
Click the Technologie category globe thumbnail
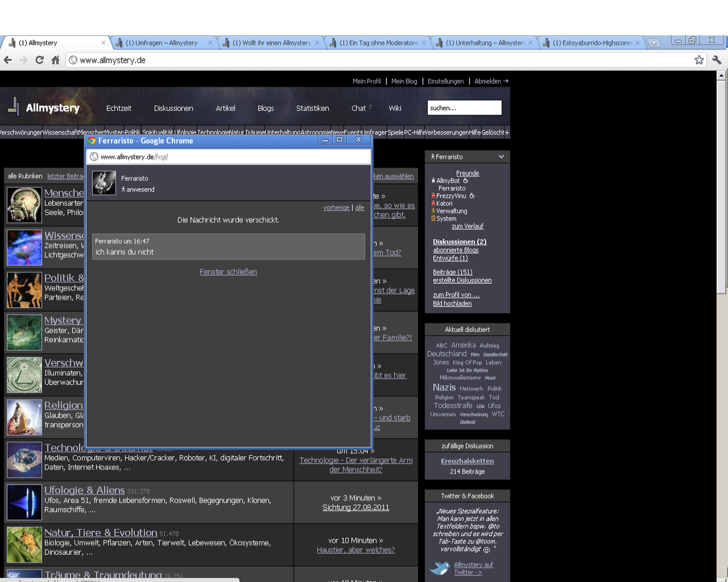[24, 460]
